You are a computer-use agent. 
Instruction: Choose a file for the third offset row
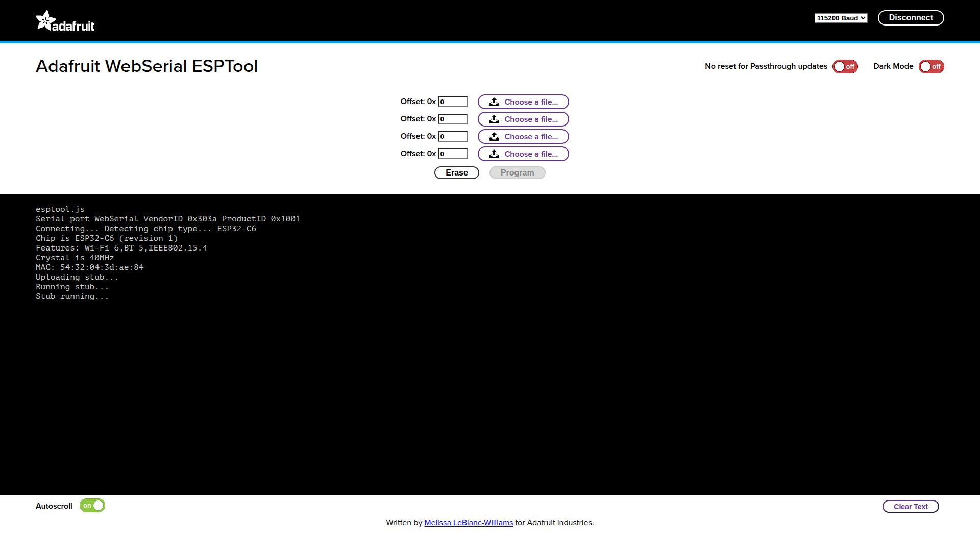tap(523, 137)
